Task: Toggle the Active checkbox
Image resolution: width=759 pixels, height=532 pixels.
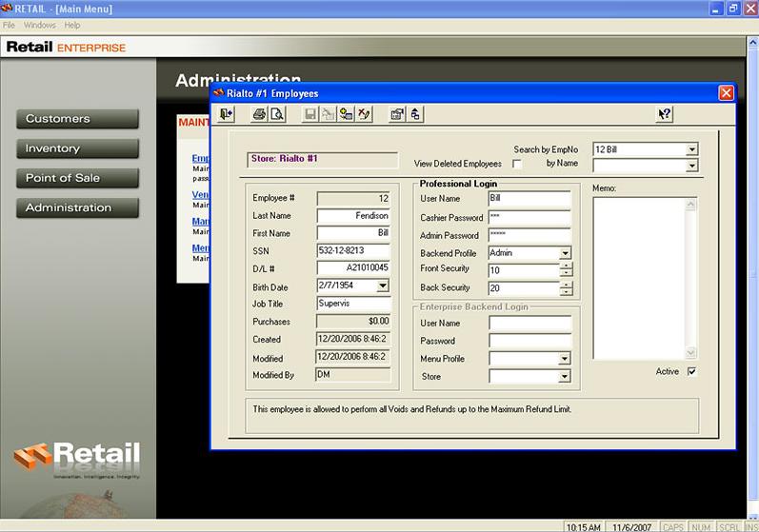Action: [x=691, y=371]
